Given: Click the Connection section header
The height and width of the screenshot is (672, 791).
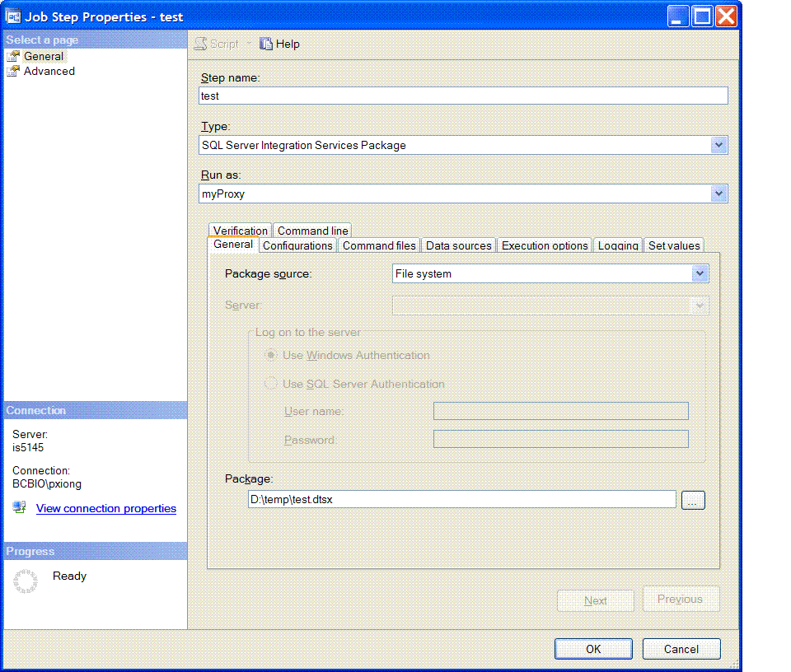Looking at the screenshot, I should coord(95,410).
